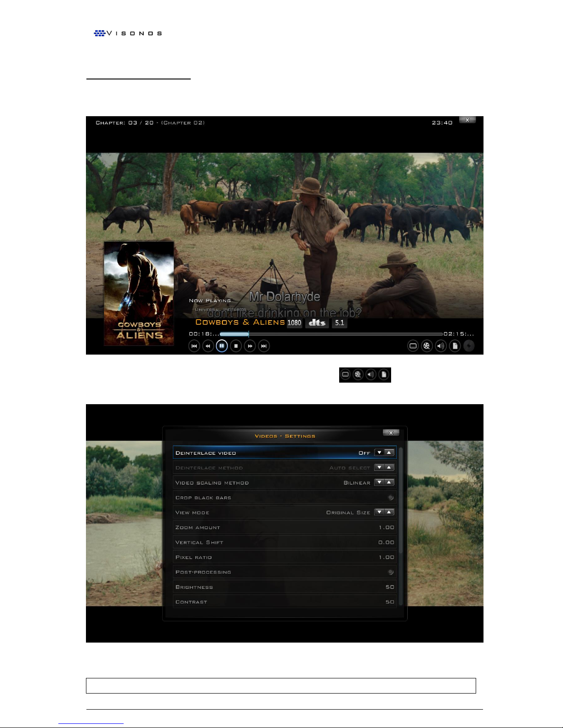Click the page icon in the player bar
This screenshot has width=563, height=728.
455,346
